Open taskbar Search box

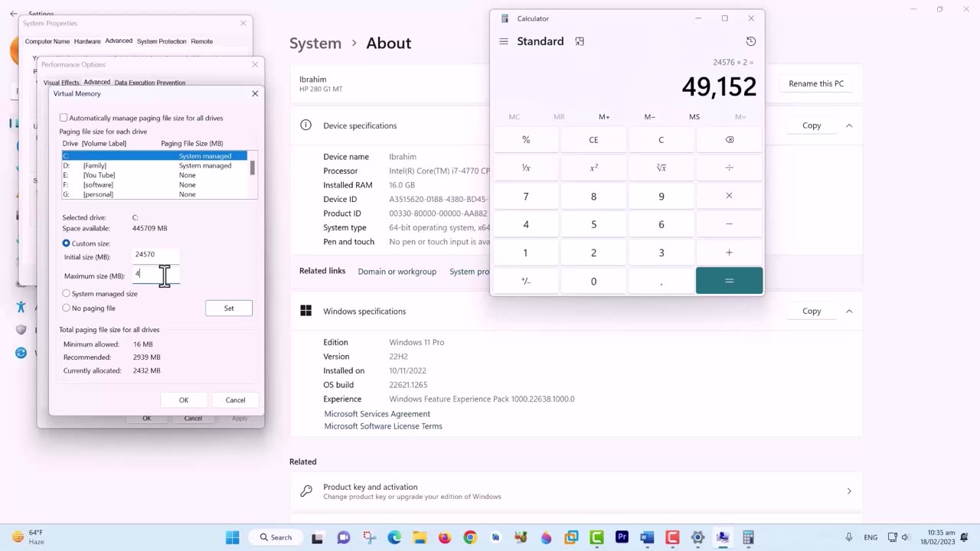276,537
